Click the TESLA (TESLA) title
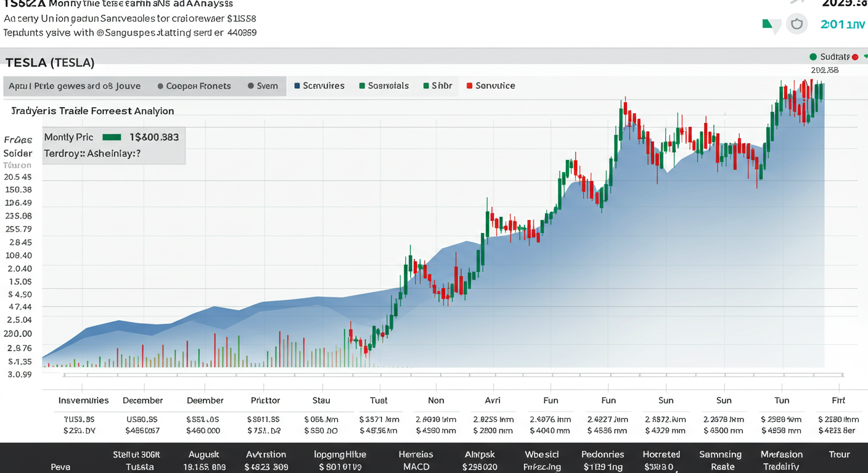The height and width of the screenshot is (473, 868). coord(50,62)
